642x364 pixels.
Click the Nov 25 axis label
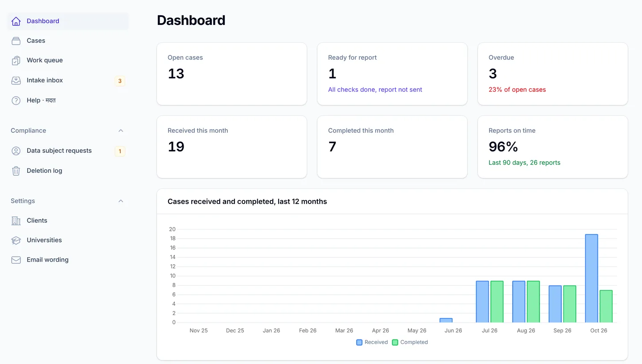[198, 331]
